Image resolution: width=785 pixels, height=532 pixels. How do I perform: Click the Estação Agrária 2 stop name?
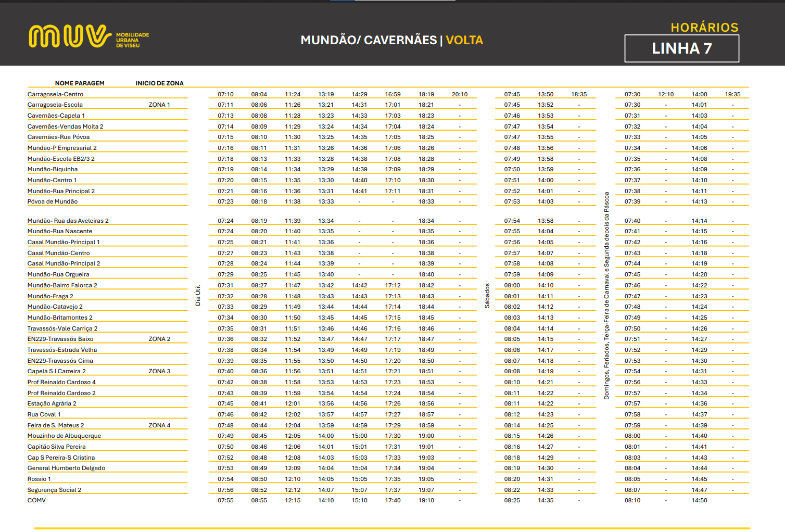click(52, 403)
